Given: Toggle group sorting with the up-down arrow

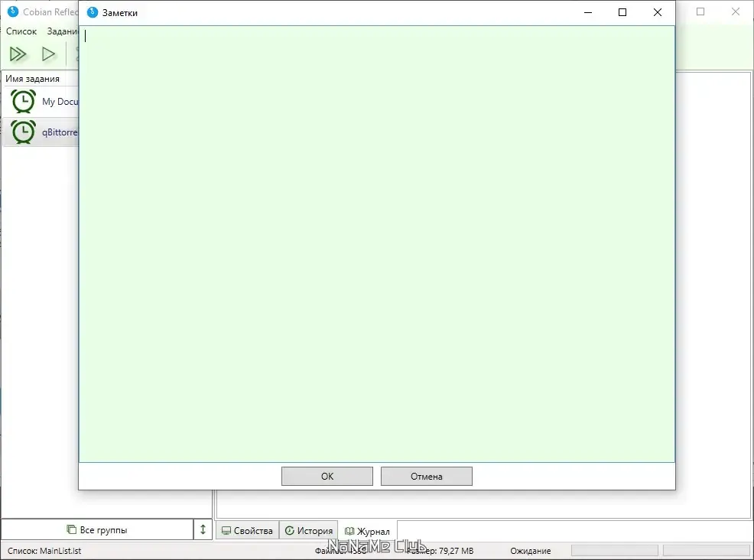Looking at the screenshot, I should [x=203, y=529].
